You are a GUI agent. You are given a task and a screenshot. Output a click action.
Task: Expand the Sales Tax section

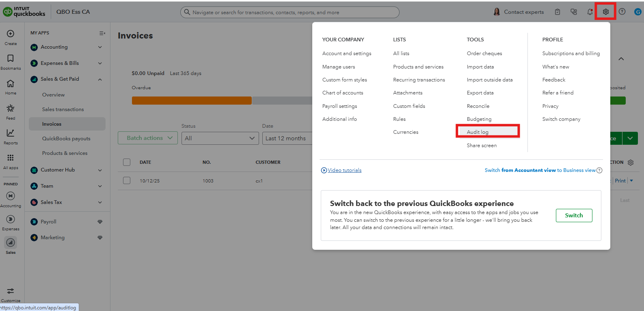click(x=100, y=202)
